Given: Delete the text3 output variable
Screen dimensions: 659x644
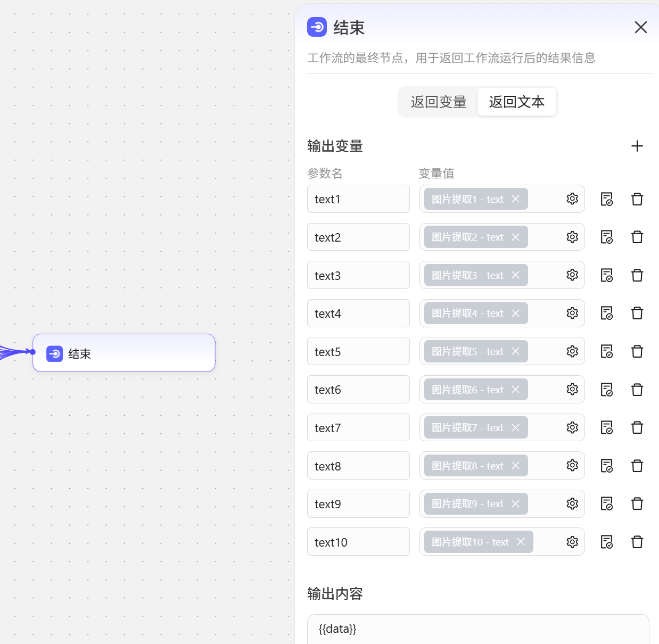Looking at the screenshot, I should click(x=637, y=275).
